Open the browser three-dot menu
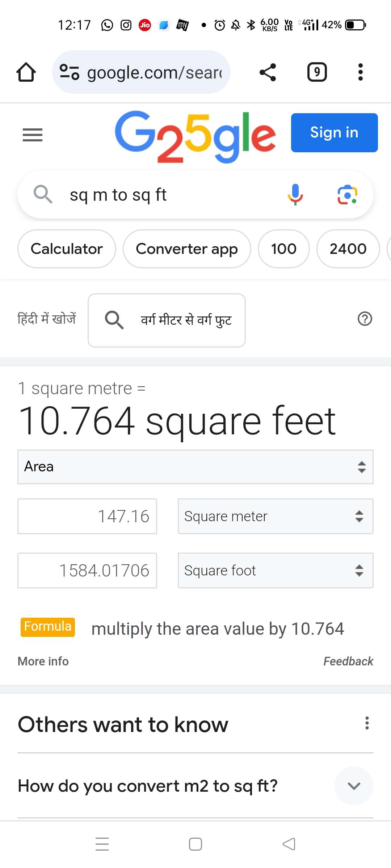This screenshot has height=868, width=391. tap(360, 72)
